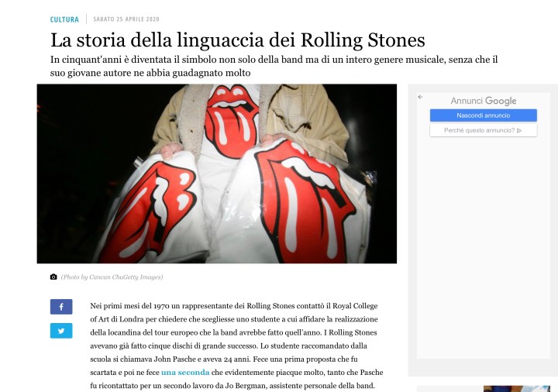Click the tongue logo on left shirt

pos(148,212)
